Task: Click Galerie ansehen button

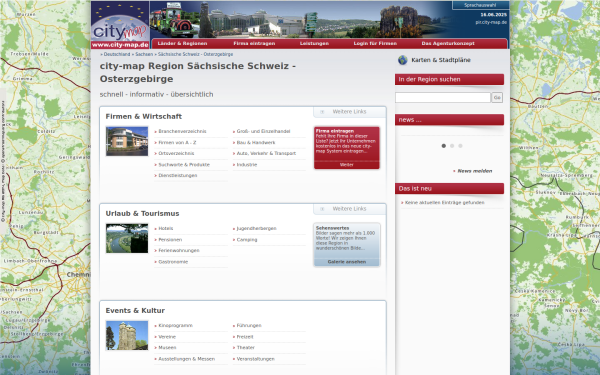Action: pos(347,262)
